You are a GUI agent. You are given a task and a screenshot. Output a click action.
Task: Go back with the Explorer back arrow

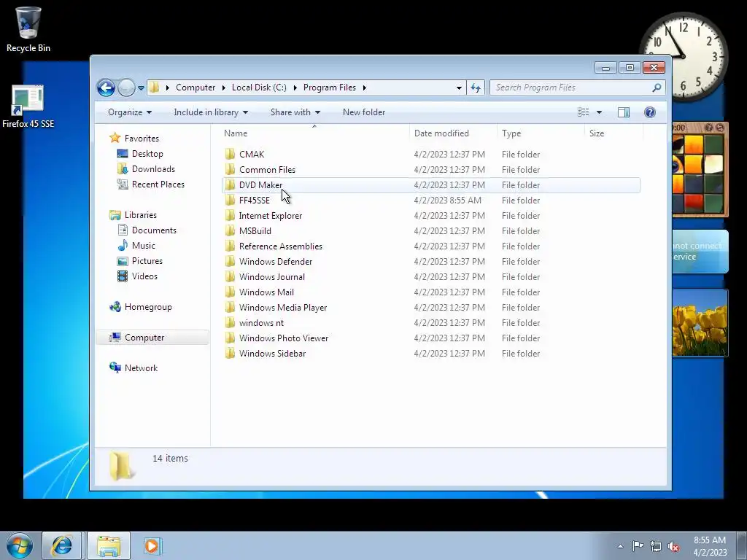106,87
